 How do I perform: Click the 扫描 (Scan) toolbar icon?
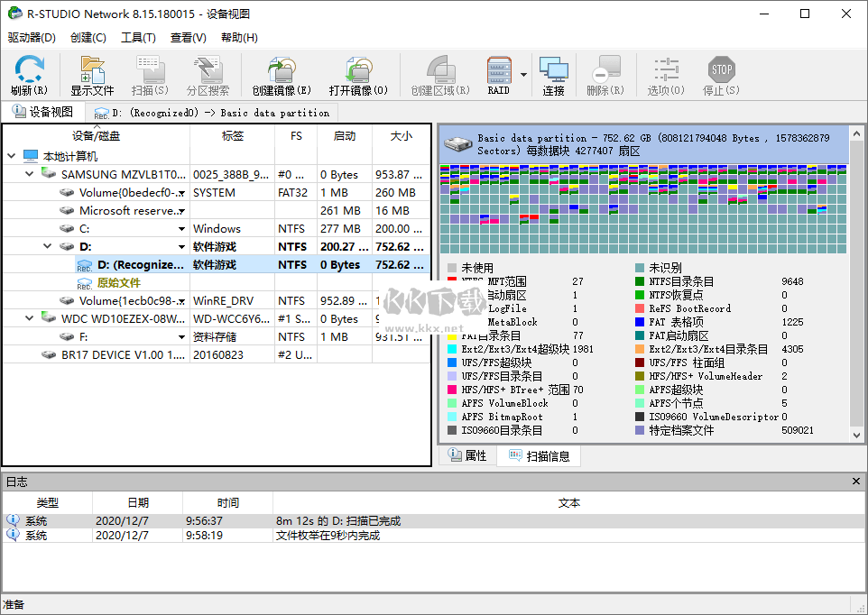(150, 74)
